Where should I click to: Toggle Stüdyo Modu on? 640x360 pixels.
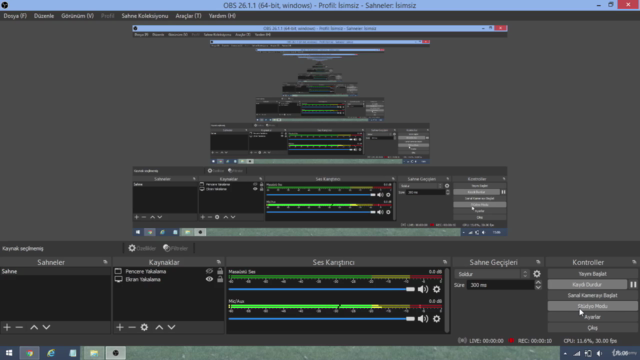592,306
